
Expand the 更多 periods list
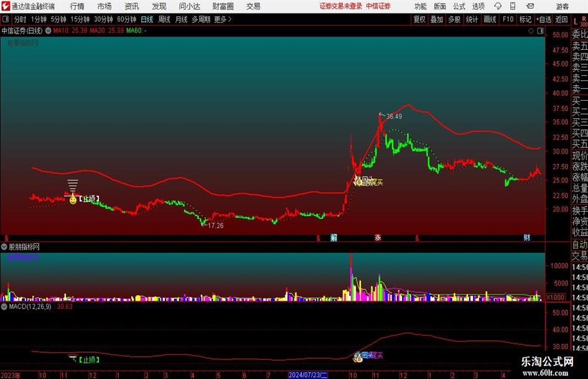[223, 19]
